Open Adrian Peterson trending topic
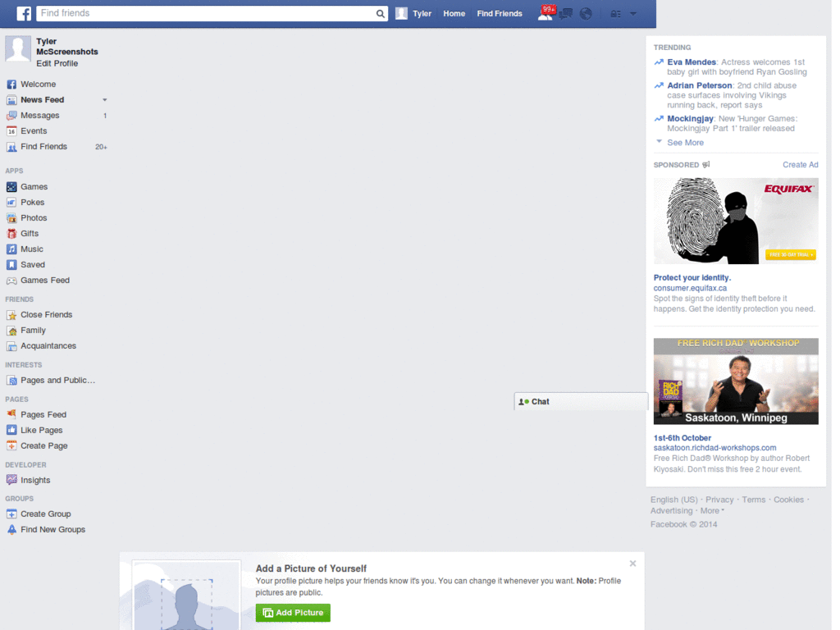840x630 pixels. point(699,85)
